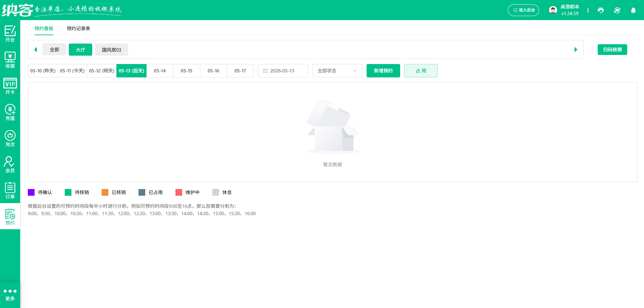Select date 05-14
The width and height of the screenshot is (644, 308).
[x=160, y=71]
